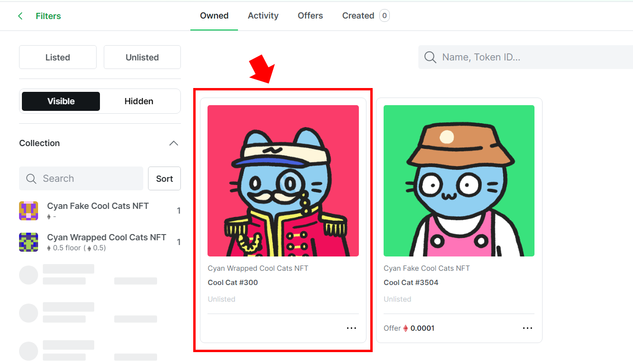Click the 0.5 floor price text
Image resolution: width=633 pixels, height=364 pixels.
tap(76, 248)
